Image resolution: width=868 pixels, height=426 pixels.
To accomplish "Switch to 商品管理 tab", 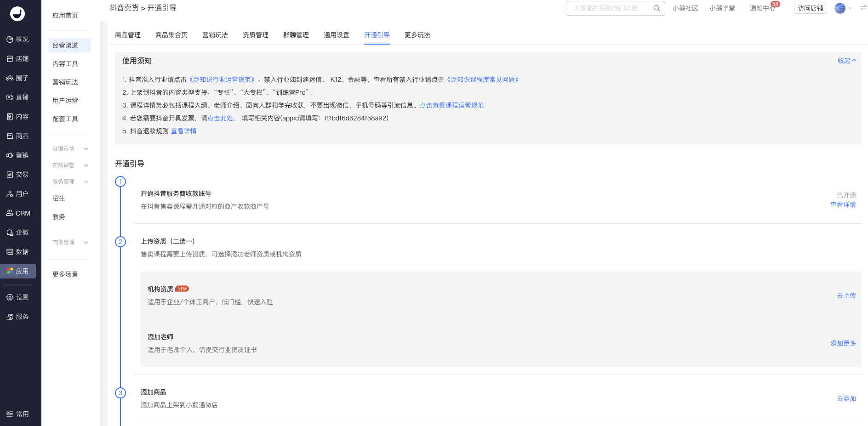I will (x=128, y=35).
